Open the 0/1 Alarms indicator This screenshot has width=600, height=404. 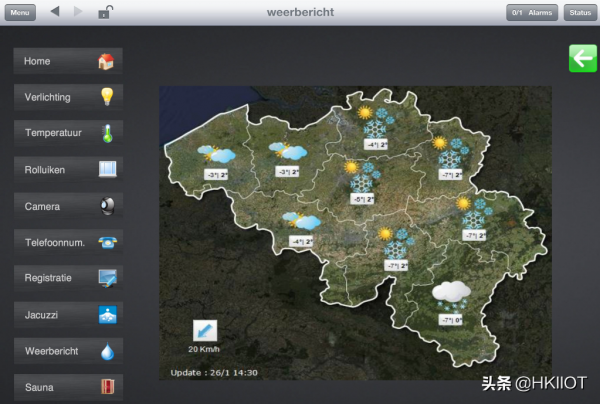pos(532,12)
